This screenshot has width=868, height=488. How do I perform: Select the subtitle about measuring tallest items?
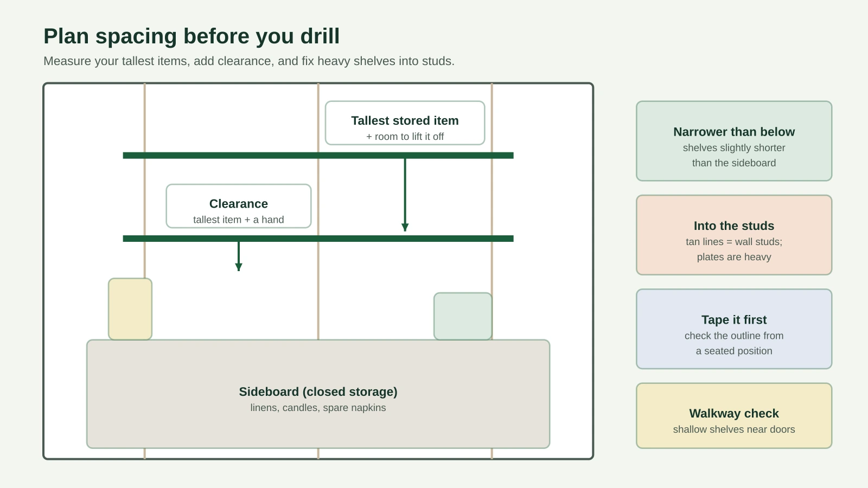click(249, 61)
